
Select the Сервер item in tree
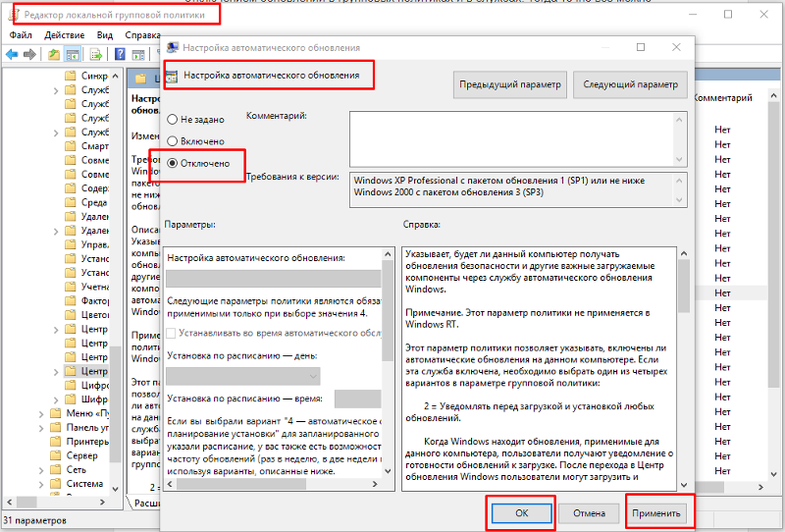(82, 455)
